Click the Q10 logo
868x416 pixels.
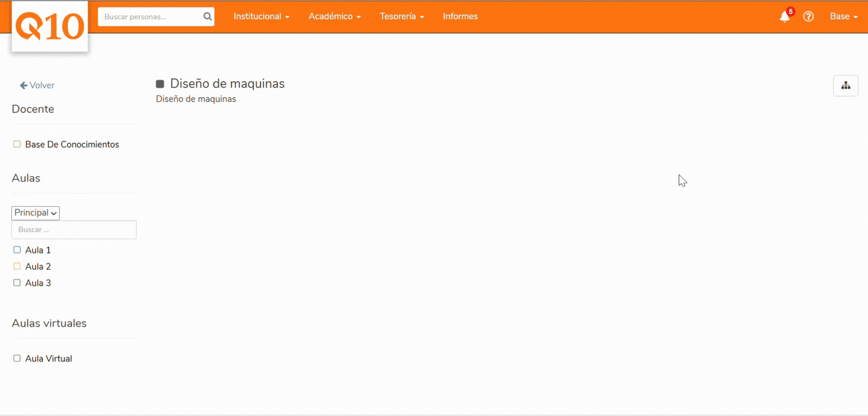(50, 26)
